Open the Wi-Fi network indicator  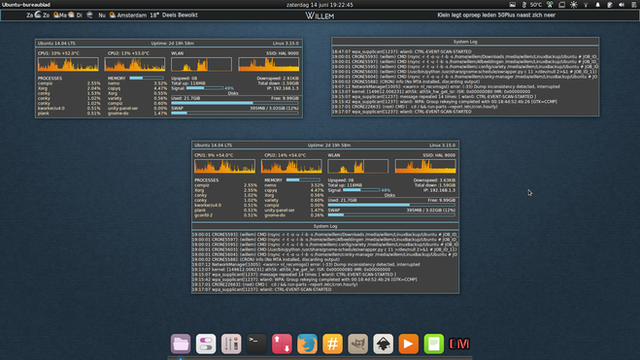coord(586,5)
